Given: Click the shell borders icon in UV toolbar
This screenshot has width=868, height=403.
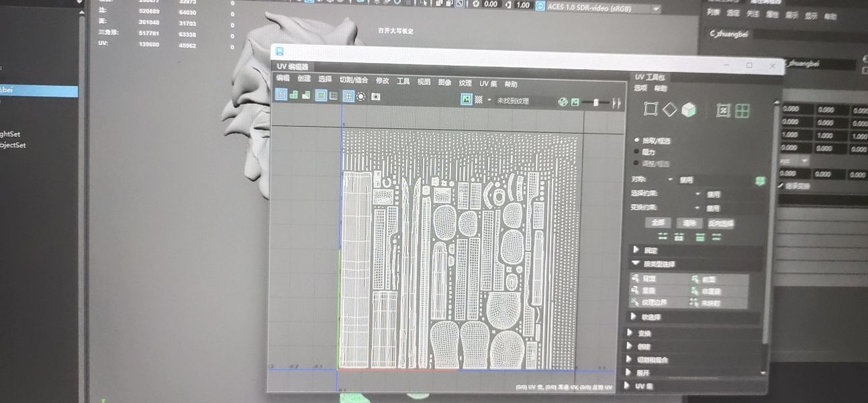Looking at the screenshot, I should [333, 96].
